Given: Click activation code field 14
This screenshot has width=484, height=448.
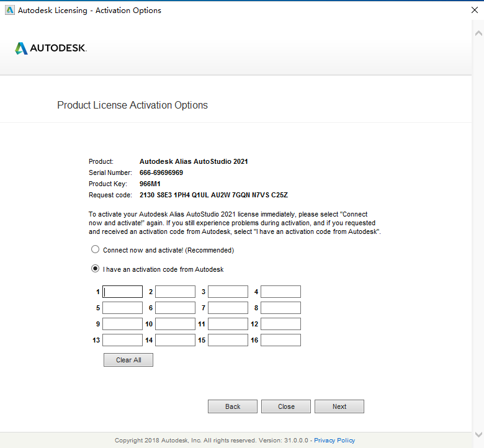Looking at the screenshot, I should pyautogui.click(x=176, y=340).
